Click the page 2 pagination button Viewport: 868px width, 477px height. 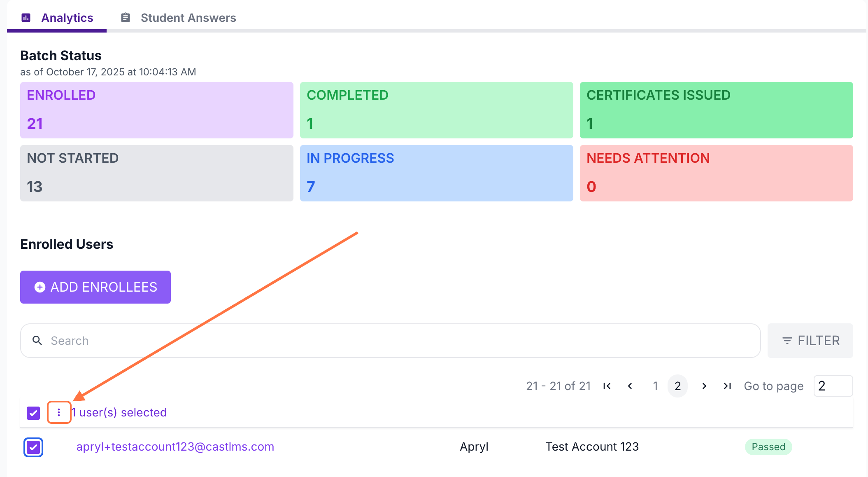tap(677, 386)
